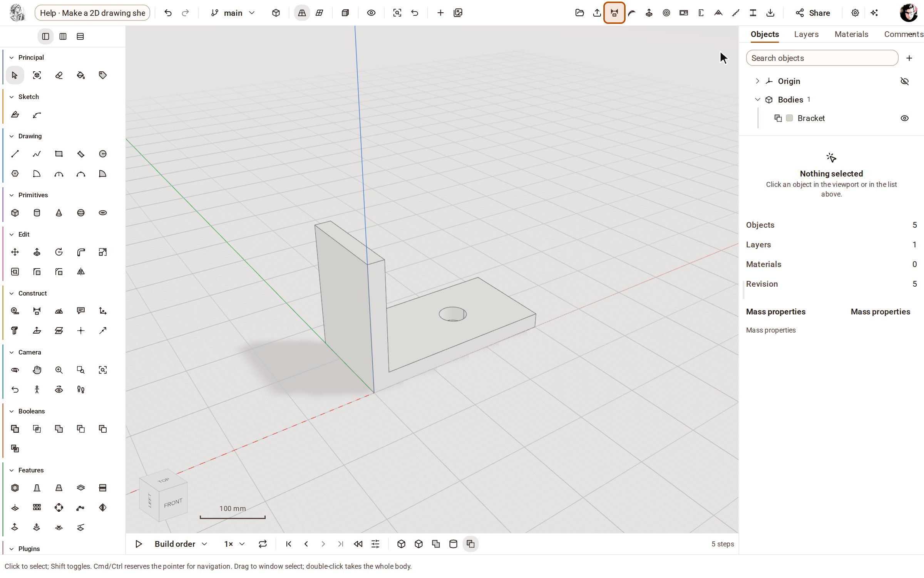Open the highlighted dimension tool in top toolbar
Viewport: 924px width, 578px height.
click(614, 13)
